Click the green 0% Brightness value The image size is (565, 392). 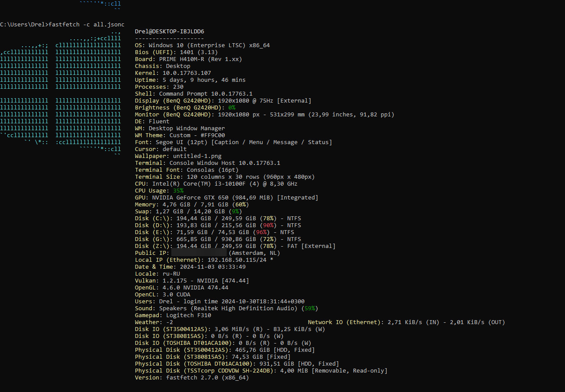[232, 108]
